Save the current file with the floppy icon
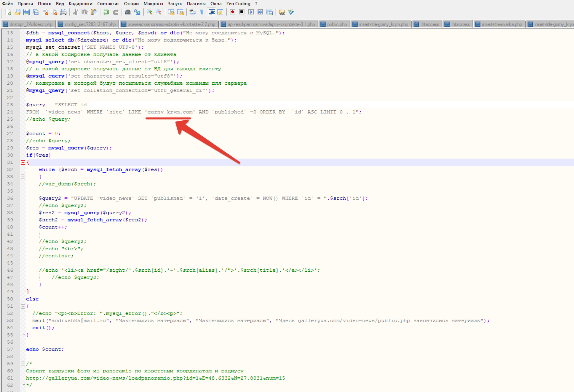The width and height of the screenshot is (574, 392). [x=26, y=12]
